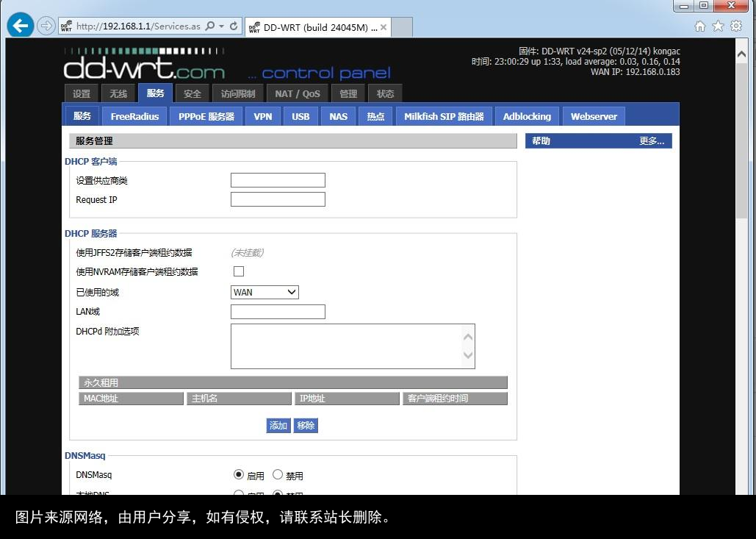
Task: Switch to the 无线 tab
Action: point(118,93)
